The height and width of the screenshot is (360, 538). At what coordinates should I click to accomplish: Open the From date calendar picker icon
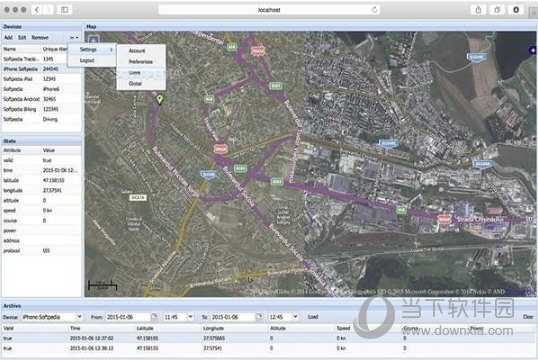[x=154, y=316]
